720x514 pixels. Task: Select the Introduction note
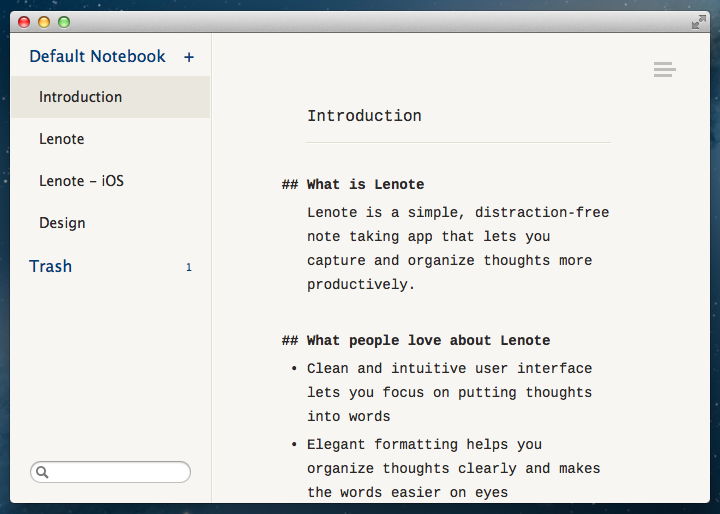pyautogui.click(x=110, y=97)
